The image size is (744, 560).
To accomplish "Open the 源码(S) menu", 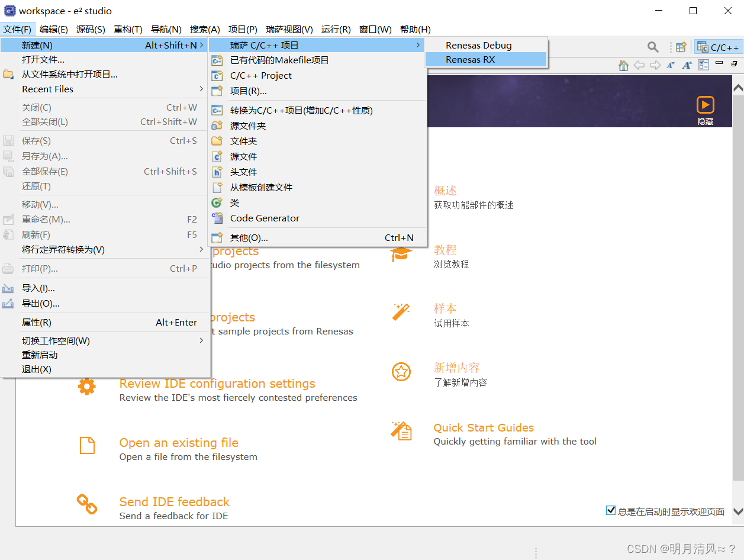I will (91, 29).
